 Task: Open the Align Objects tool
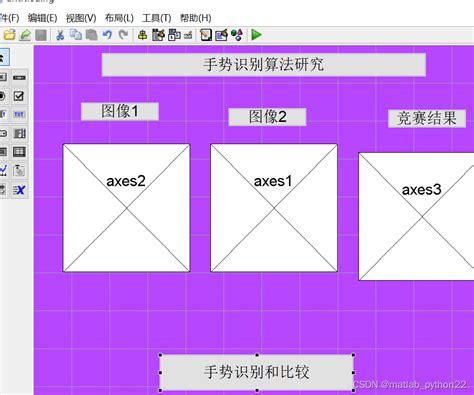(142, 35)
